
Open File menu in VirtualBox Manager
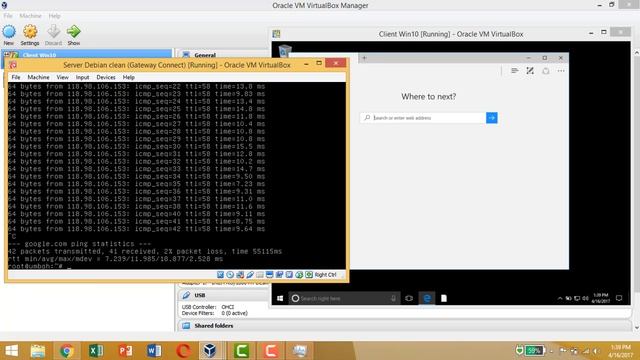(8, 16)
